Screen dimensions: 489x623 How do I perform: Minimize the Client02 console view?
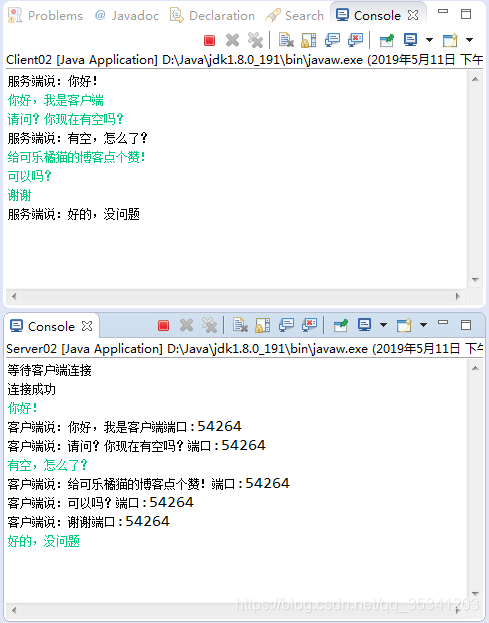[x=443, y=12]
